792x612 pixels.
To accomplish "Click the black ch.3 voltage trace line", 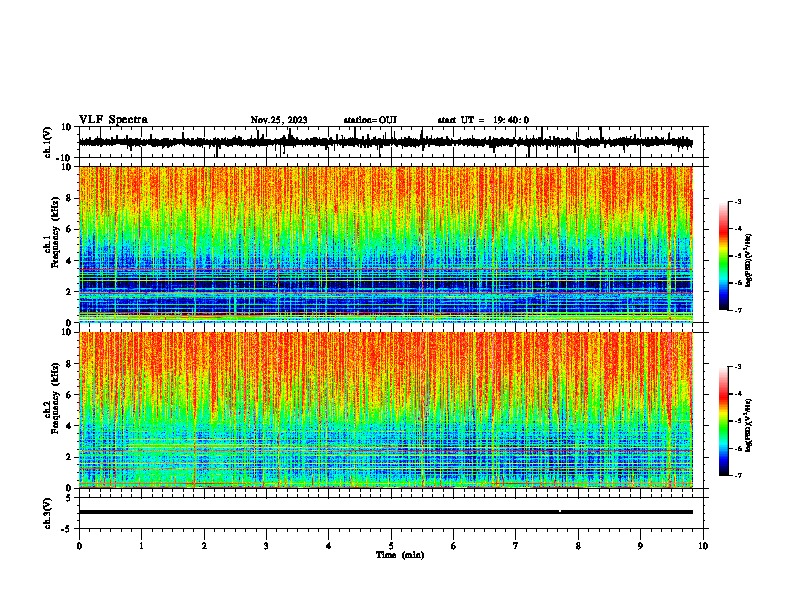I will click(x=385, y=512).
